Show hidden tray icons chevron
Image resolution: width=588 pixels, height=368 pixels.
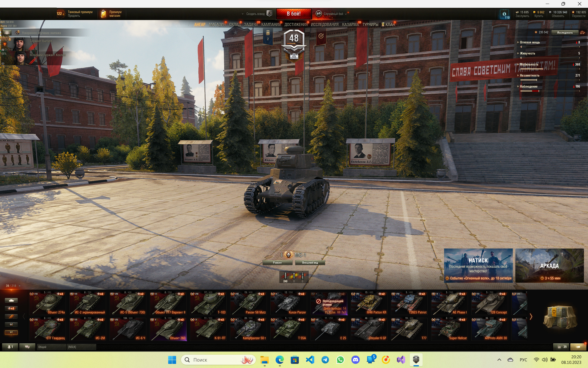(x=499, y=360)
